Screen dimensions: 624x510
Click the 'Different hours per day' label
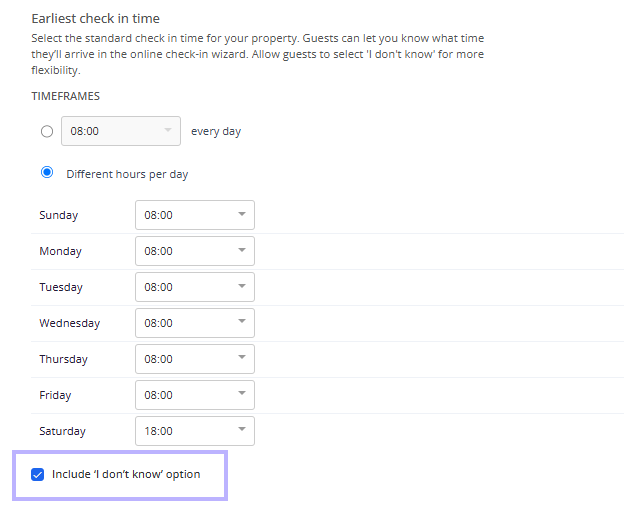pos(127,174)
